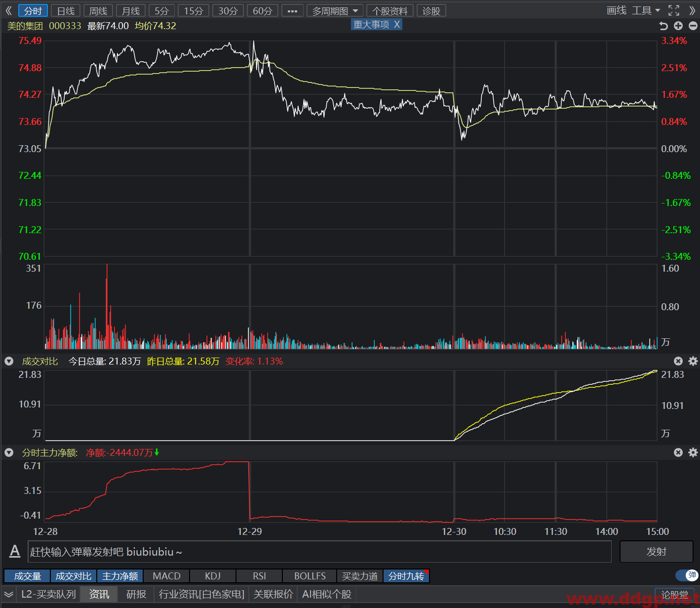Open the 多周期图 dropdown
Screen dimensions: 700x608
click(x=335, y=11)
